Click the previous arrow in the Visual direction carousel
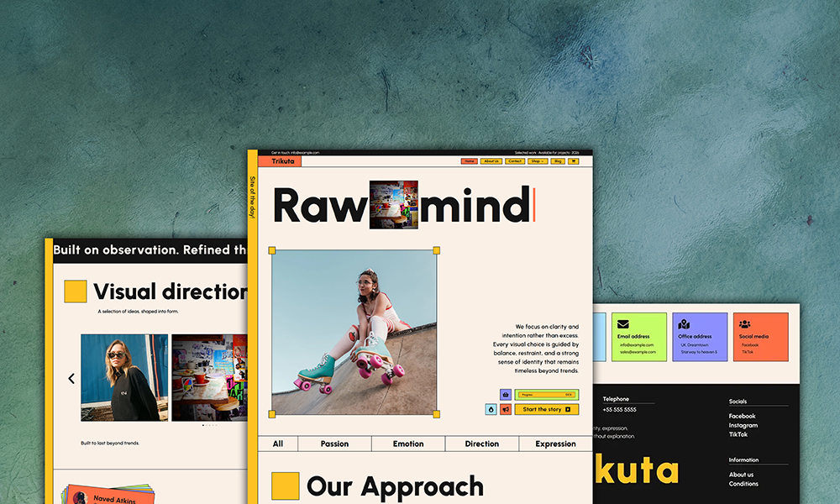 point(71,379)
